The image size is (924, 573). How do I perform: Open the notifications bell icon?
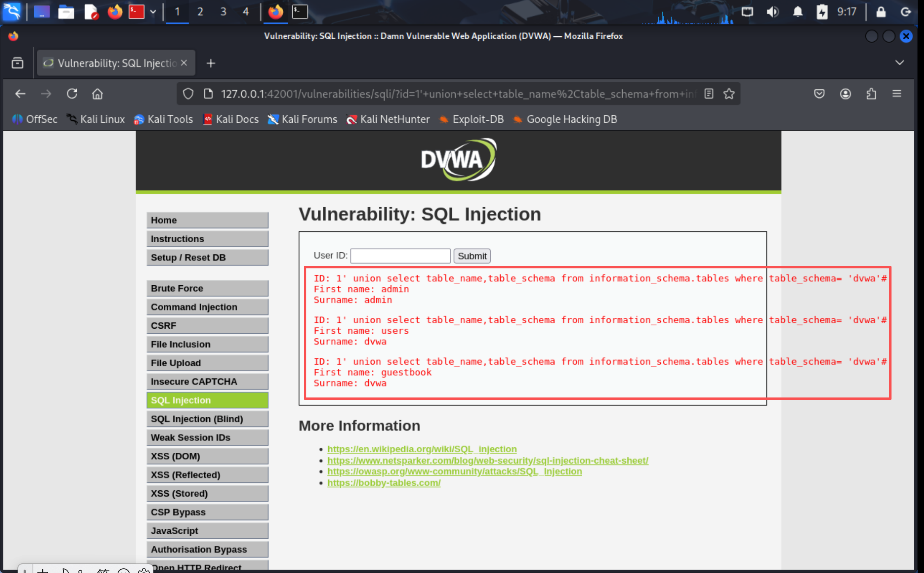tap(797, 12)
